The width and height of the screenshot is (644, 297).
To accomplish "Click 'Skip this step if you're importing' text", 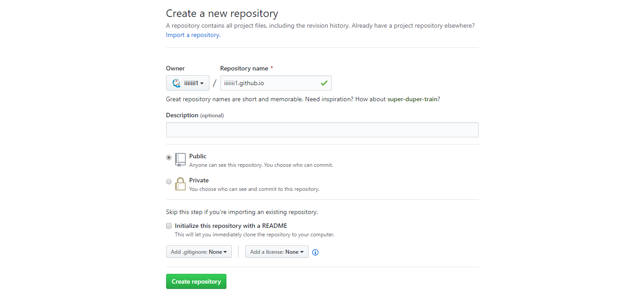I will (x=242, y=212).
